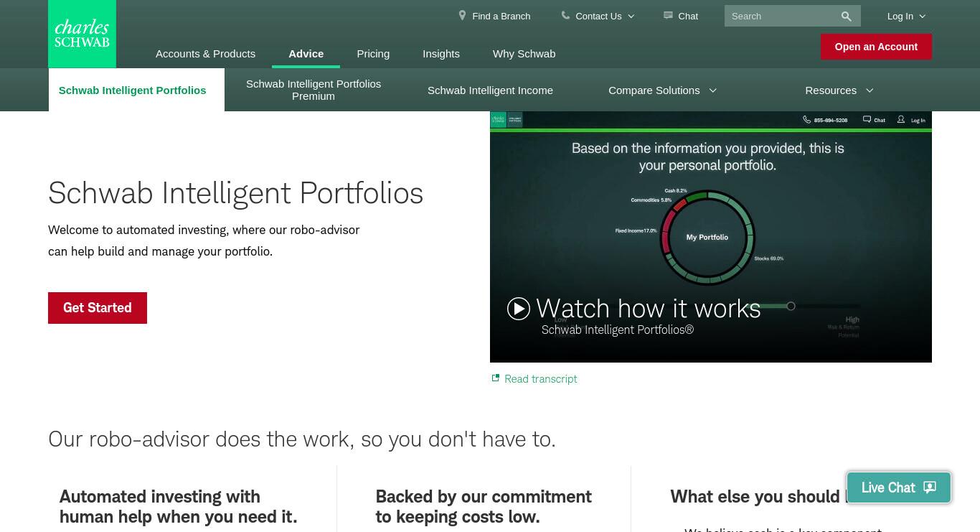
Task: Click the Charles Schwab logo
Action: [82, 34]
